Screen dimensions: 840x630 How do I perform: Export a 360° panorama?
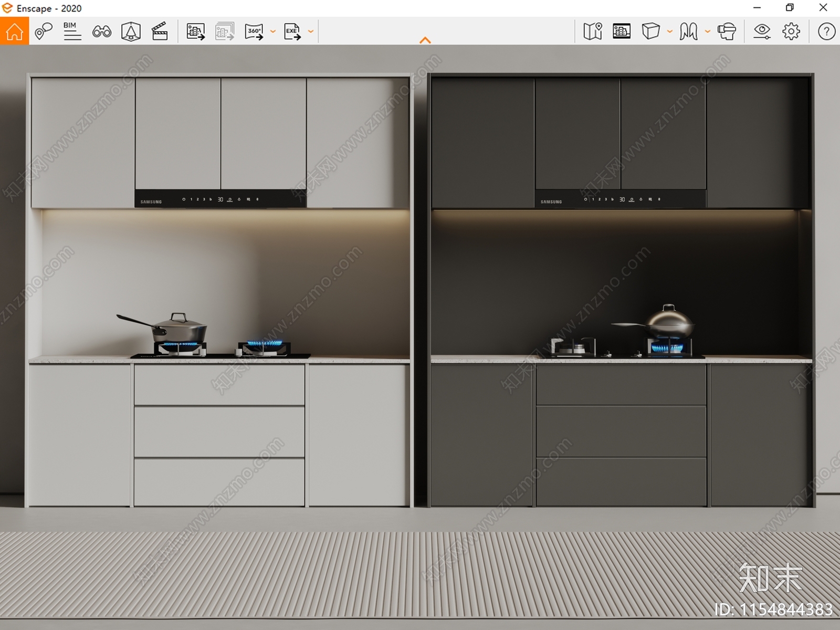coord(254,31)
